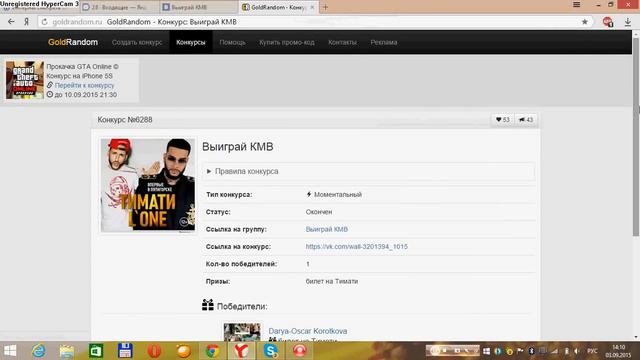
Task: Open Skype from the taskbar
Action: 270,351
